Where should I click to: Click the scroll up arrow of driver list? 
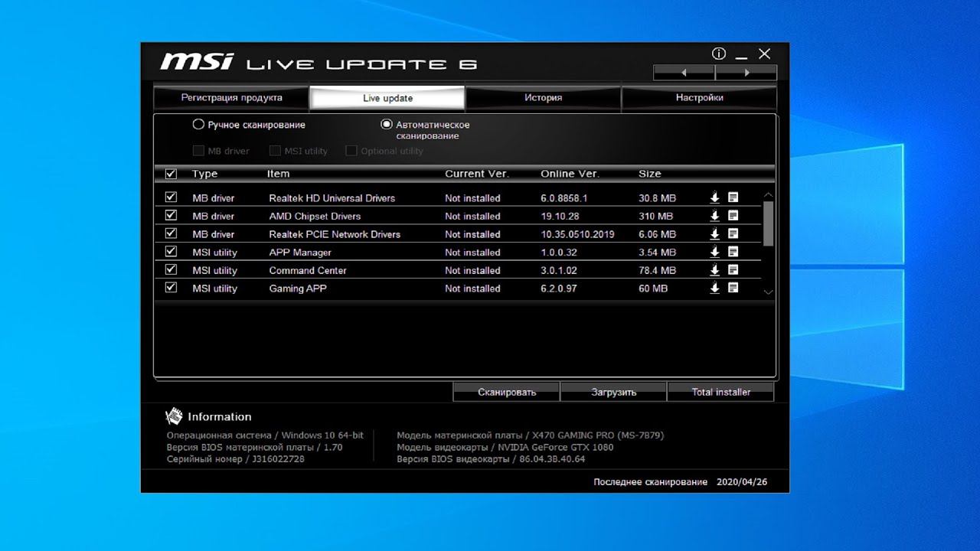point(769,195)
